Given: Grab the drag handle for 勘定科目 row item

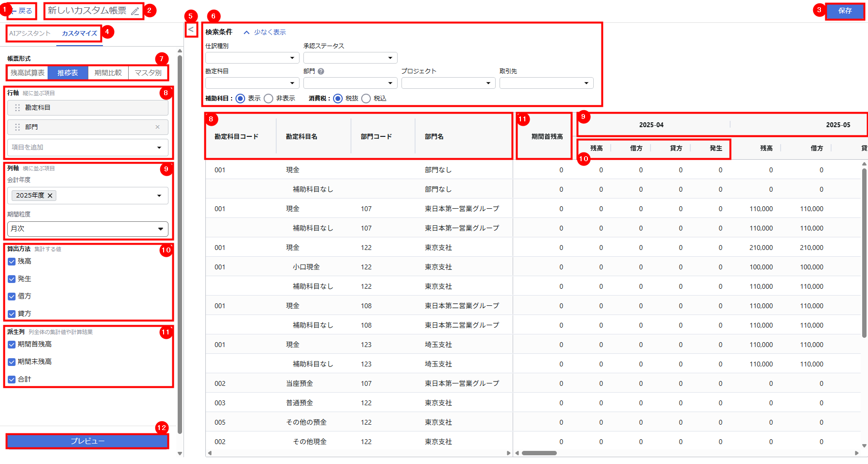Looking at the screenshot, I should click(x=17, y=108).
